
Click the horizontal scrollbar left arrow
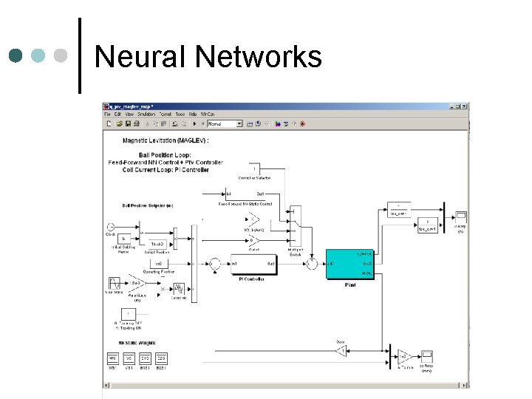(x=106, y=385)
